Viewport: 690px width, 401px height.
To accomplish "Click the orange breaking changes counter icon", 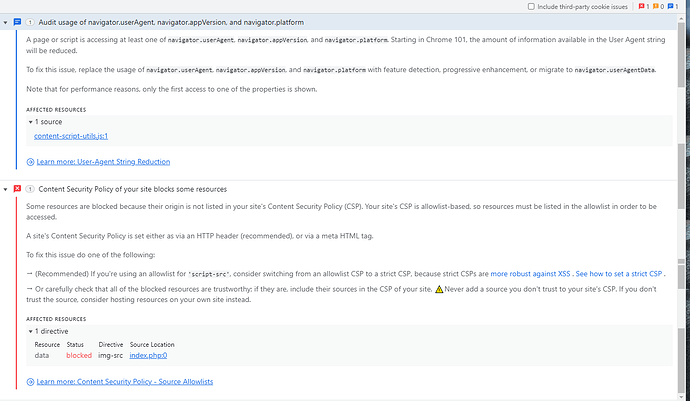I will pos(656,7).
